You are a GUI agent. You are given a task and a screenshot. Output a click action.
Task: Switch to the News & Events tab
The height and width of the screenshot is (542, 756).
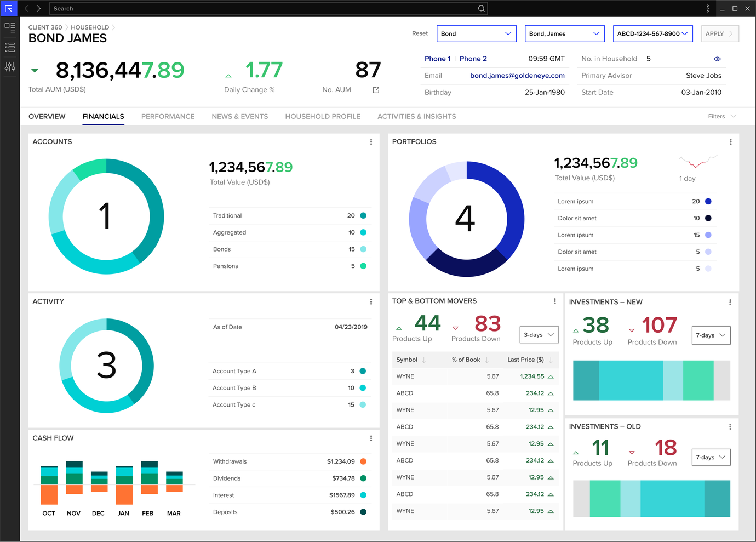(x=240, y=116)
